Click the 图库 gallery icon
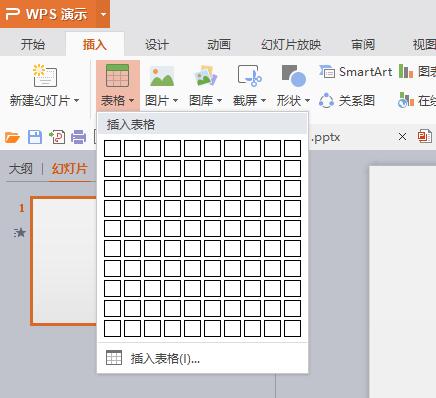 click(205, 76)
